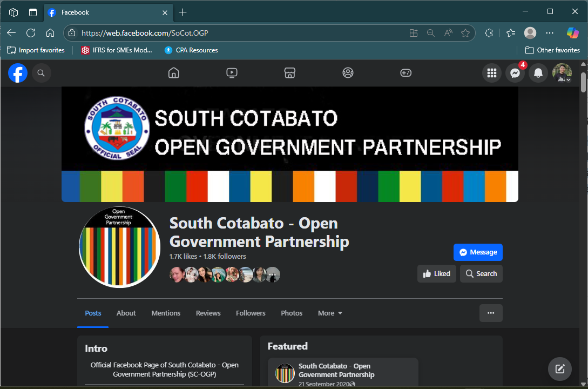
Task: Open a new browser tab
Action: 183,12
